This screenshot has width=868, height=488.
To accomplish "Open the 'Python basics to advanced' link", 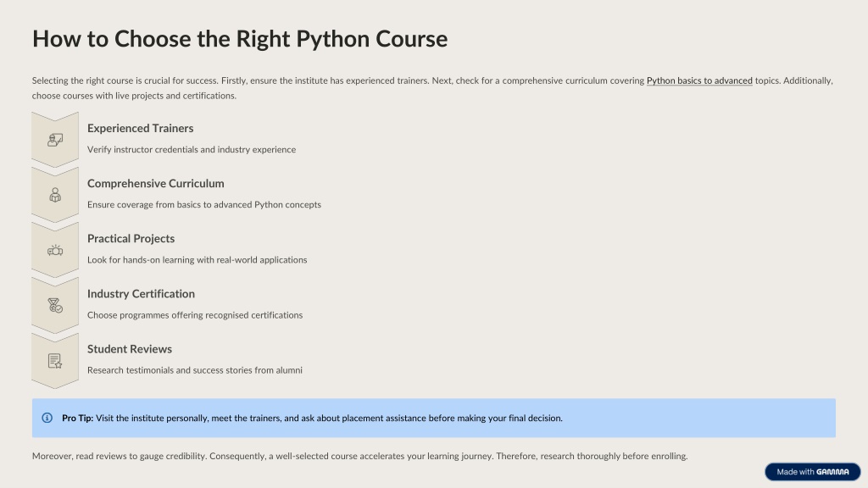I will pos(699,80).
